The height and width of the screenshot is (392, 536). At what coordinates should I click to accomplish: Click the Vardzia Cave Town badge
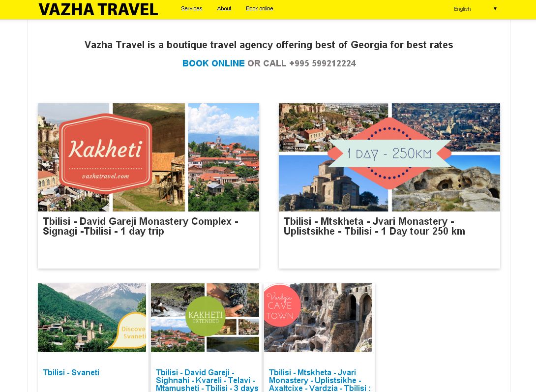[281, 305]
